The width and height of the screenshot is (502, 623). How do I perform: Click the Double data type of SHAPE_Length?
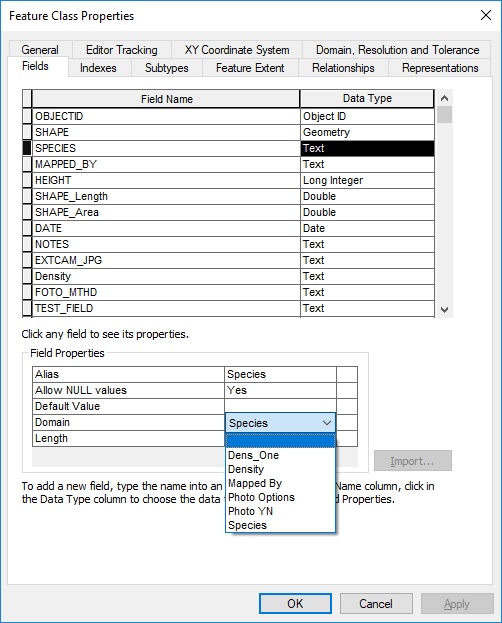tap(367, 196)
